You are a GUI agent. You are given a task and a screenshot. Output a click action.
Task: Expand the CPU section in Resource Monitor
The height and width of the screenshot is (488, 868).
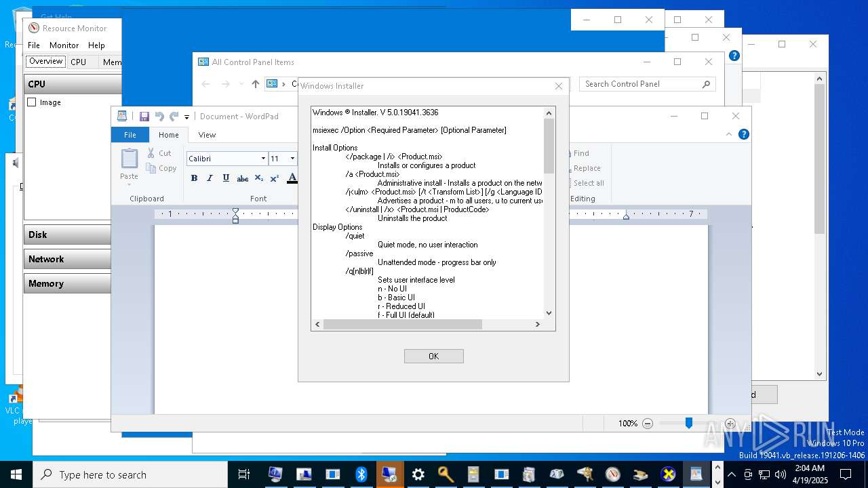pyautogui.click(x=73, y=84)
